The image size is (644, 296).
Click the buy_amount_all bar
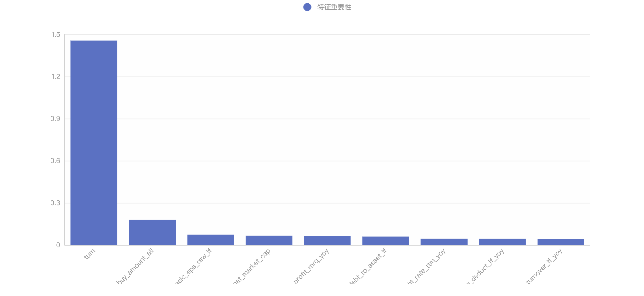click(x=152, y=232)
